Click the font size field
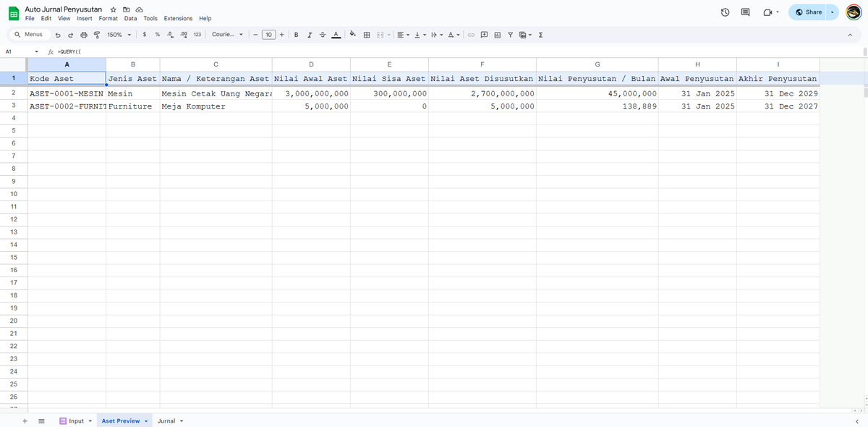868x427 pixels. pos(268,34)
